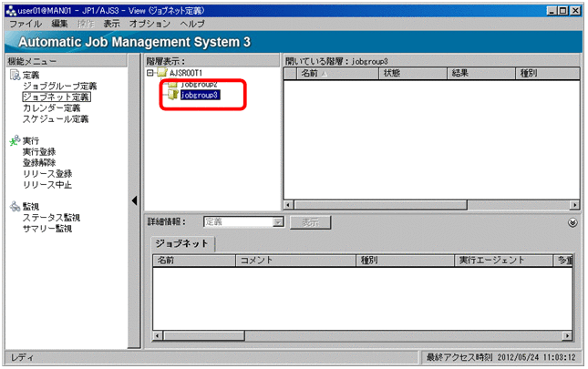
Task: Select カレンダー定義 in function menu
Action: pos(51,108)
